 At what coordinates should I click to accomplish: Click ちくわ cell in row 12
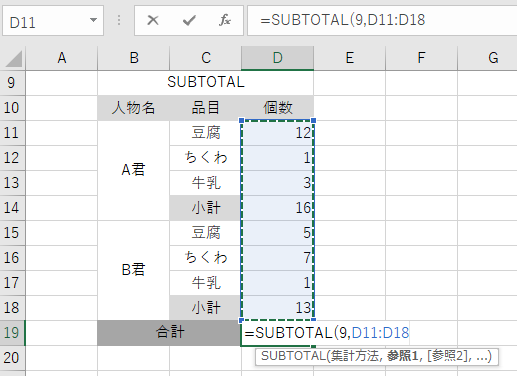206,158
